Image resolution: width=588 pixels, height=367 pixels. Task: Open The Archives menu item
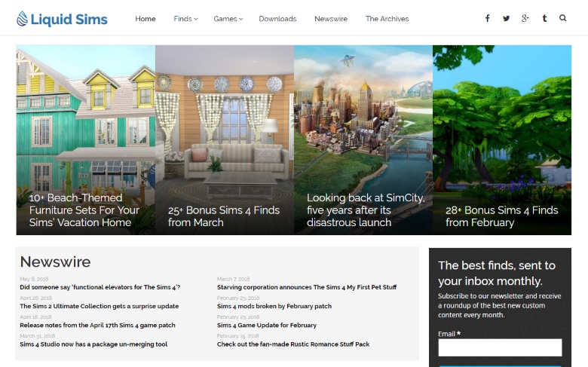tap(387, 19)
